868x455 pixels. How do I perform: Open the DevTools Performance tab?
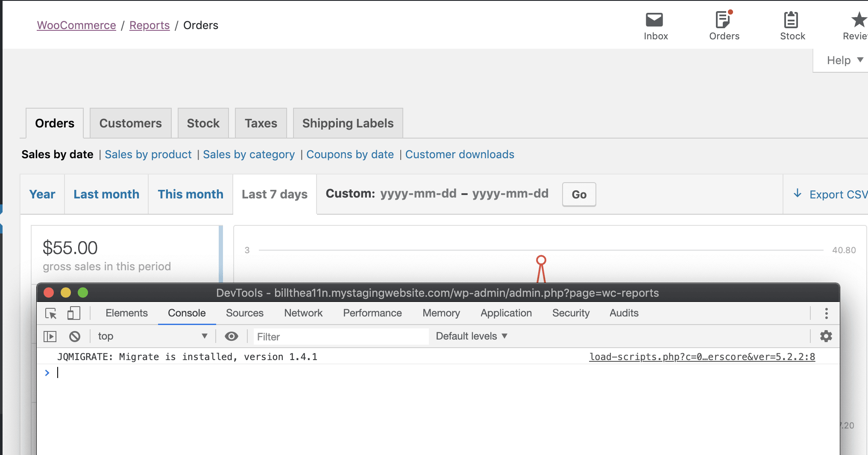coord(372,313)
